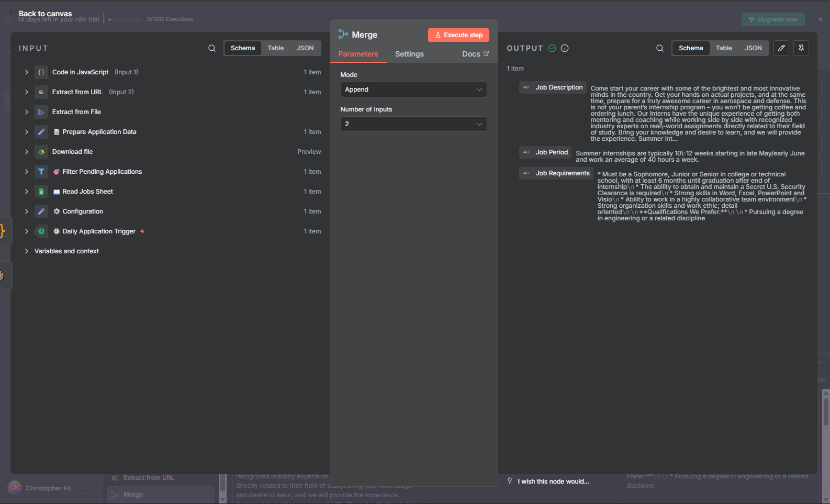Click the input panel search icon
The height and width of the screenshot is (504, 830).
tap(212, 48)
